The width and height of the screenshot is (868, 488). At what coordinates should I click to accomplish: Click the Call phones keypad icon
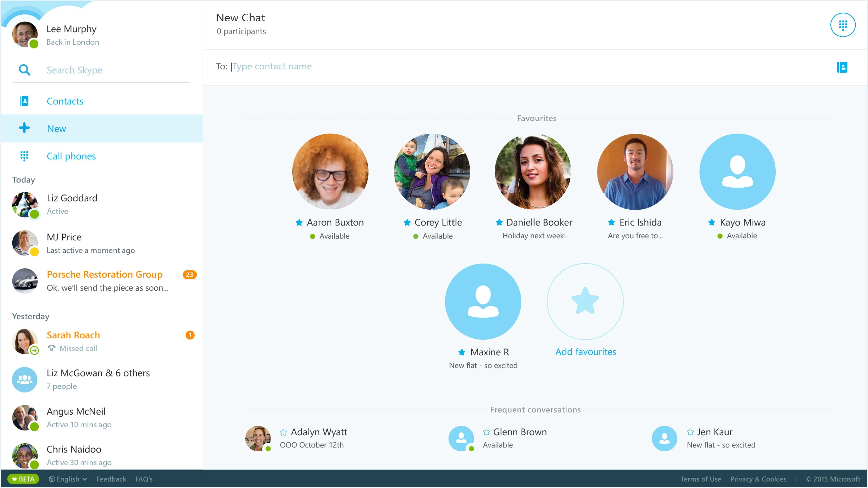[x=24, y=156]
